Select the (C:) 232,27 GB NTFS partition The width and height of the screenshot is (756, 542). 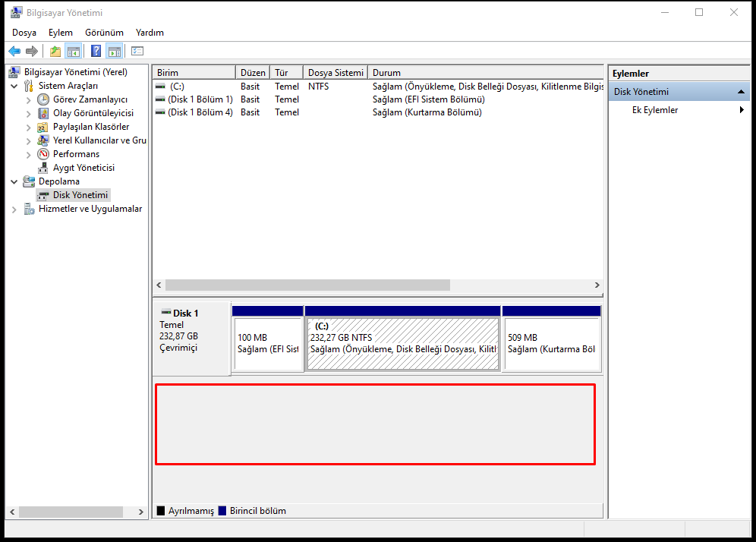[402, 339]
